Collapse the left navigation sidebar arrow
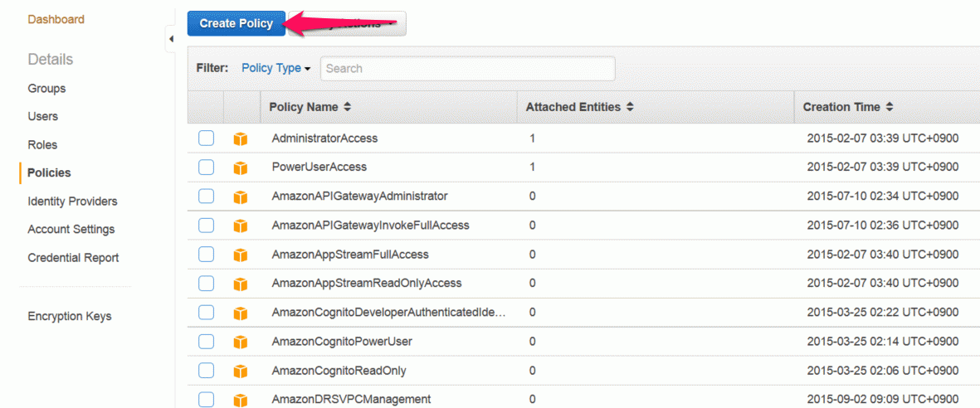 click(x=171, y=39)
